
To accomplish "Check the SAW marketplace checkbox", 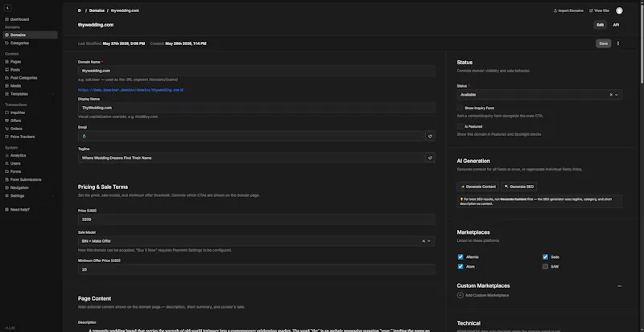I will [x=545, y=267].
